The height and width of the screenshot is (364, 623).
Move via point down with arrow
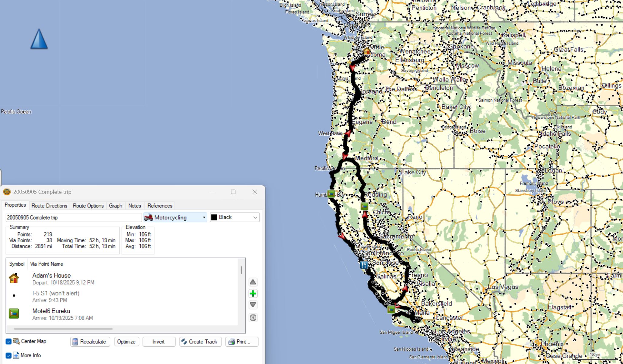point(253,305)
